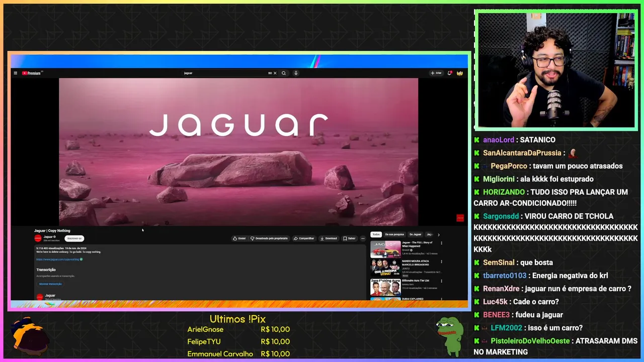Share the video via Compartilhar
The width and height of the screenshot is (644, 362).
304,238
